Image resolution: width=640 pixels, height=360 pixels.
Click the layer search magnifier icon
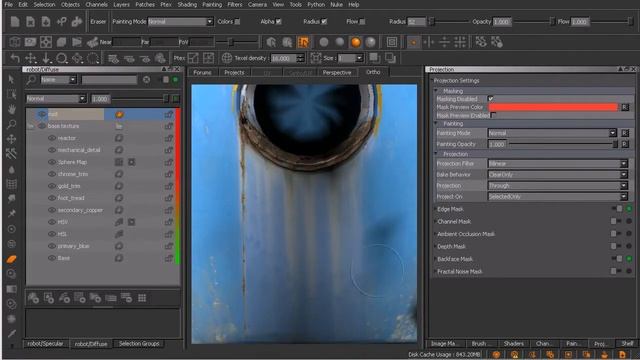[31, 80]
